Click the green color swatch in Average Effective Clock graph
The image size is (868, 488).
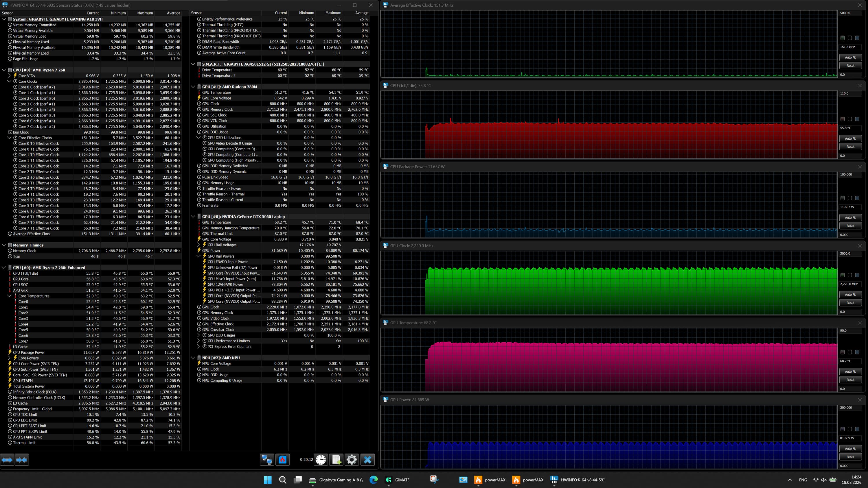coord(843,38)
